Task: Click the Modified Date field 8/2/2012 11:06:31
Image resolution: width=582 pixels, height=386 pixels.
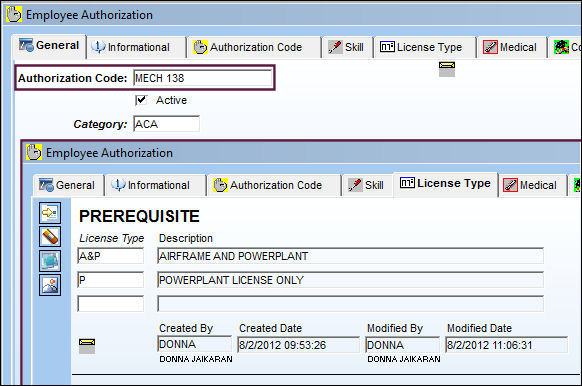Action: pyautogui.click(x=507, y=345)
